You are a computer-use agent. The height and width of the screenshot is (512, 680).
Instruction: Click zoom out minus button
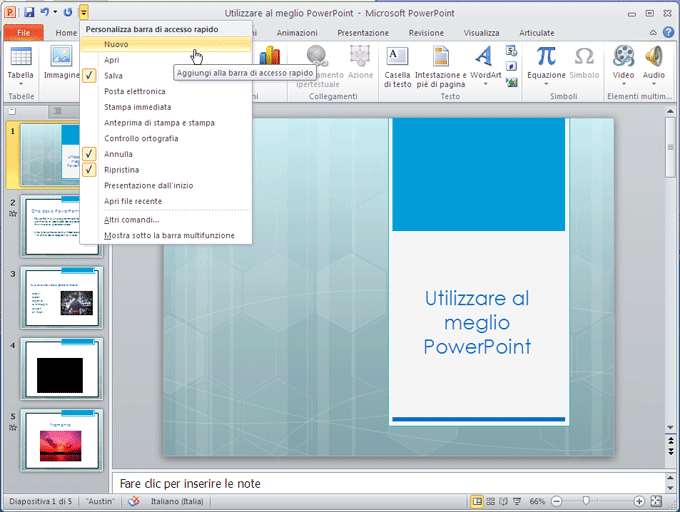[556, 501]
